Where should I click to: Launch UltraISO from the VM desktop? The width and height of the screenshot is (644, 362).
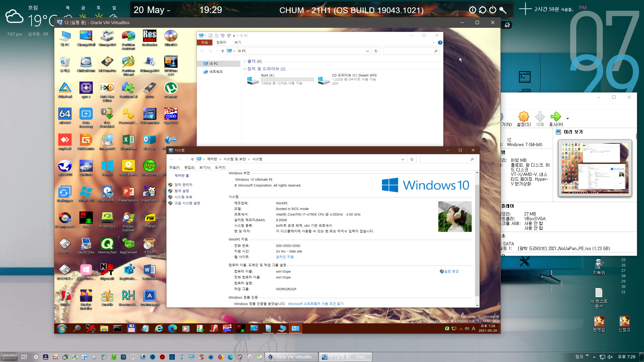171,38
